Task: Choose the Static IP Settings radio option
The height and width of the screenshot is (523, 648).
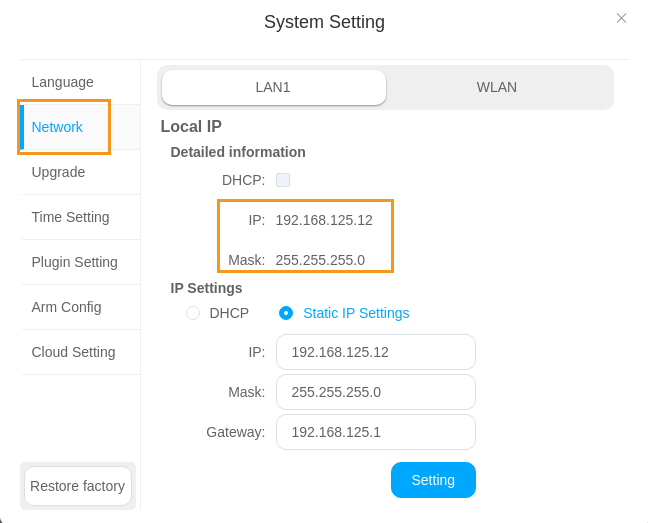Action: click(x=286, y=313)
